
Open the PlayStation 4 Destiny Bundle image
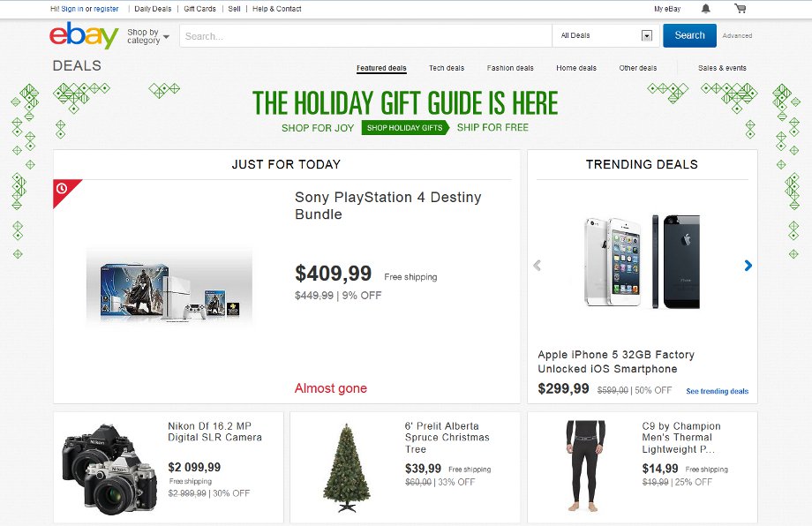point(169,286)
